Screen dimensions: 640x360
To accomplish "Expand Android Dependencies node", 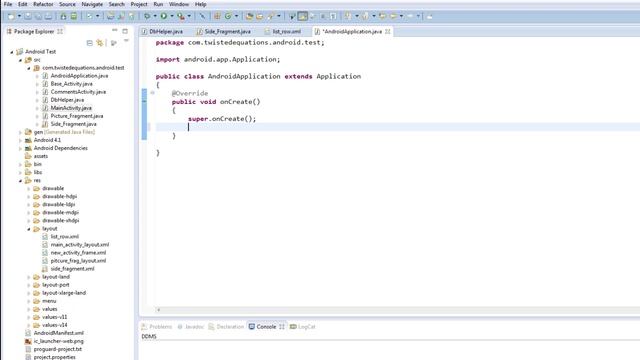I will click(x=20, y=148).
